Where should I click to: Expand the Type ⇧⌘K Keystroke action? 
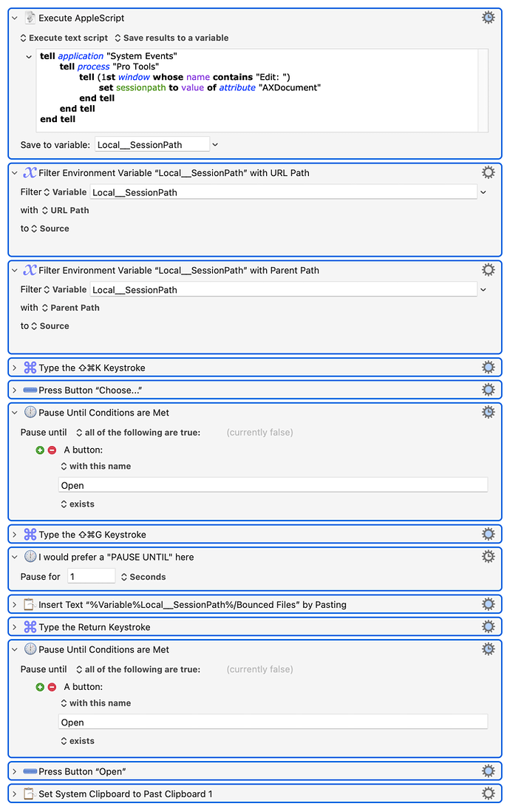[15, 368]
